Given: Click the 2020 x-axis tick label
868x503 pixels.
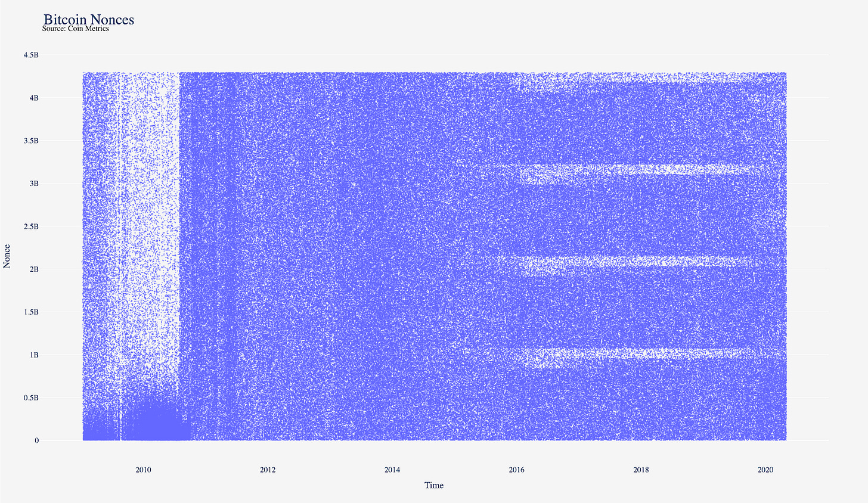Looking at the screenshot, I should (x=765, y=470).
